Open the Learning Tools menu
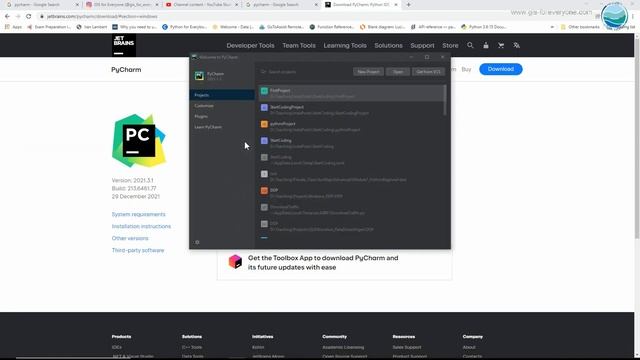The width and height of the screenshot is (640, 360). point(345,45)
